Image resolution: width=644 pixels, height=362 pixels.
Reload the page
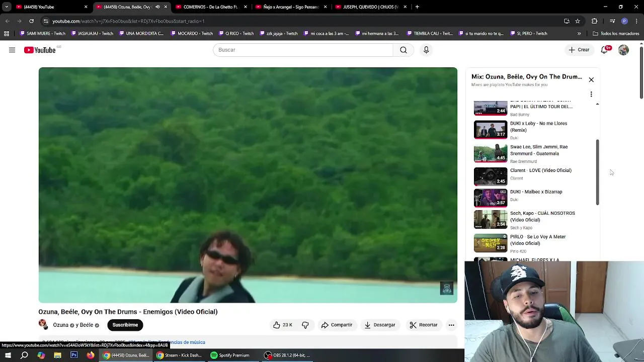[x=31, y=21]
